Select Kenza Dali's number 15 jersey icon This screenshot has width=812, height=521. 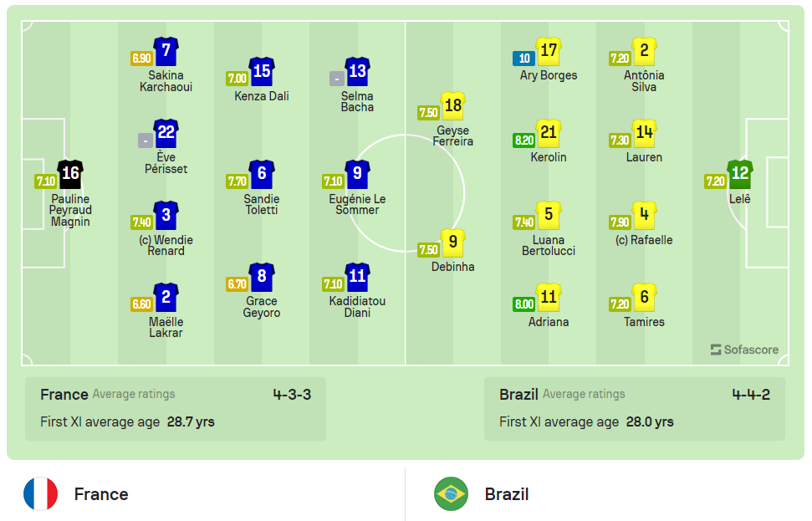260,73
